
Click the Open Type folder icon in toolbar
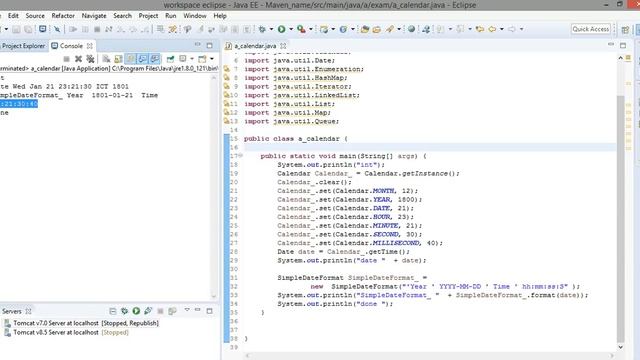(x=364, y=29)
